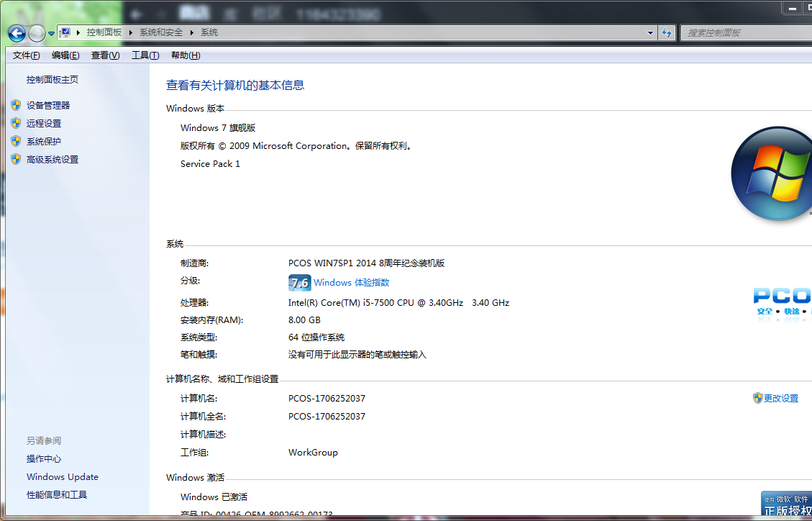The image size is (812, 521).
Task: Open the 查看(V) menu
Action: point(105,55)
